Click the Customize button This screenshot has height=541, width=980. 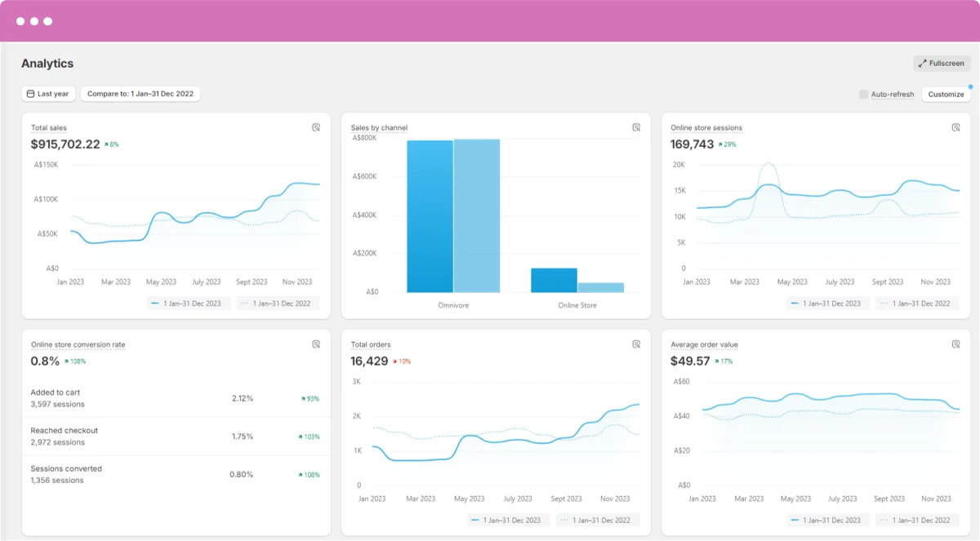(946, 94)
